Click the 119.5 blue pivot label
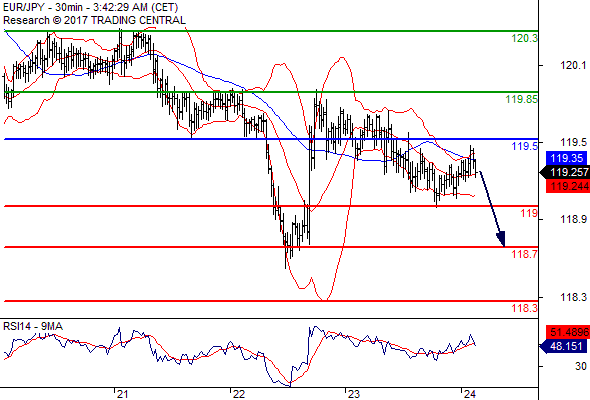 click(x=525, y=146)
